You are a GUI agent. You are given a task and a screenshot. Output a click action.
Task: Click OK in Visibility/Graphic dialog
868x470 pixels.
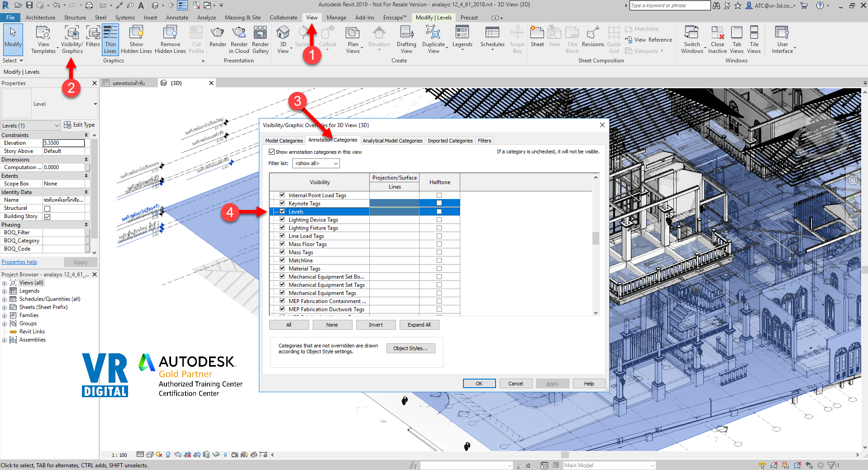[x=479, y=384]
